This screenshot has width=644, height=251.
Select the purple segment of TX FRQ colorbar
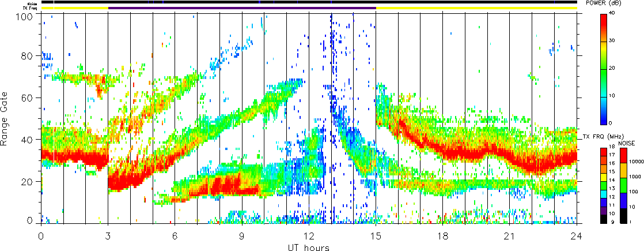click(604, 211)
